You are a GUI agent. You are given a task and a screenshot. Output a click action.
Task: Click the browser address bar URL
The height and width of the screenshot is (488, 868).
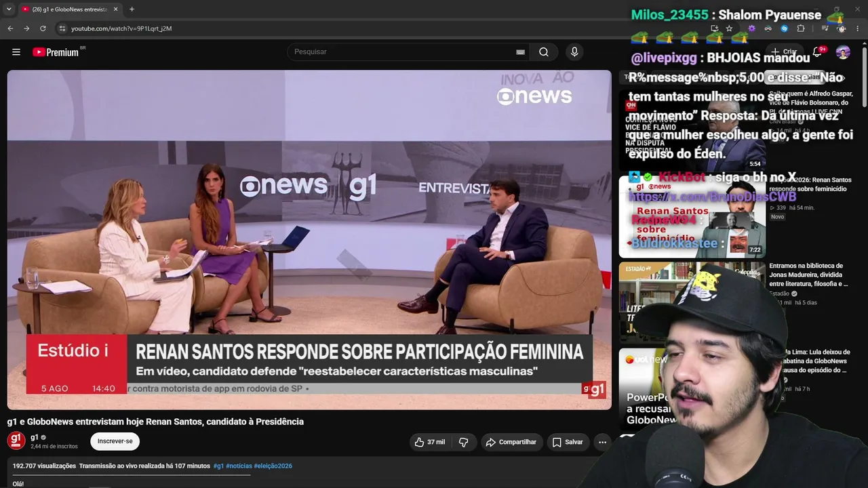121,28
